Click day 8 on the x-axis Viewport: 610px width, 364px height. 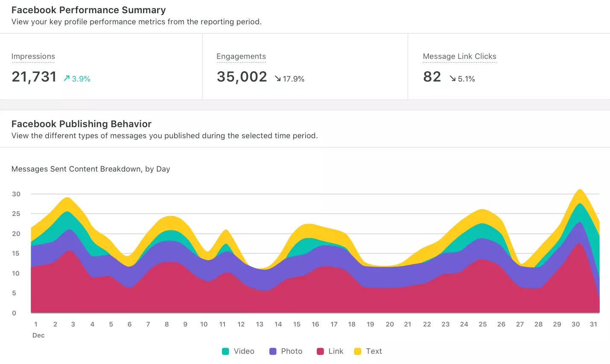(167, 324)
